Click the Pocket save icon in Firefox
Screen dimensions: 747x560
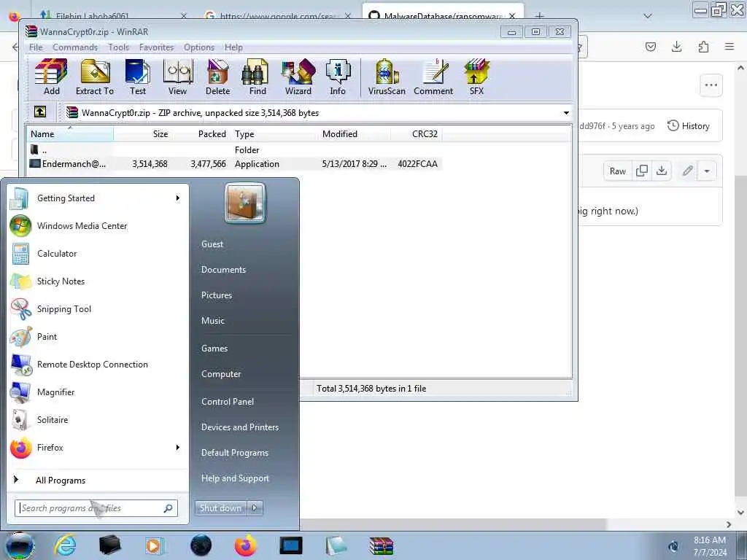tap(650, 47)
